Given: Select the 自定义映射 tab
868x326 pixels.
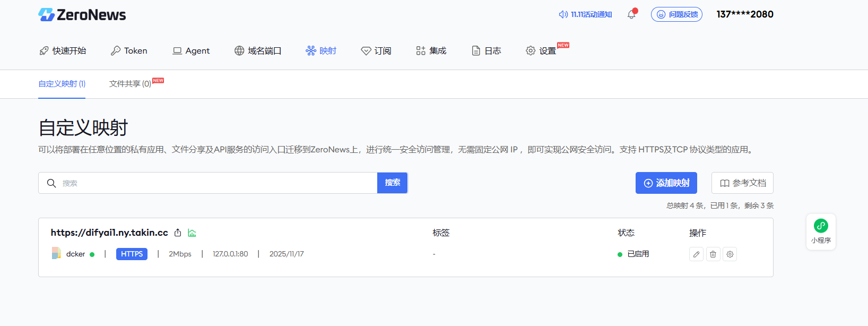Looking at the screenshot, I should (x=62, y=84).
